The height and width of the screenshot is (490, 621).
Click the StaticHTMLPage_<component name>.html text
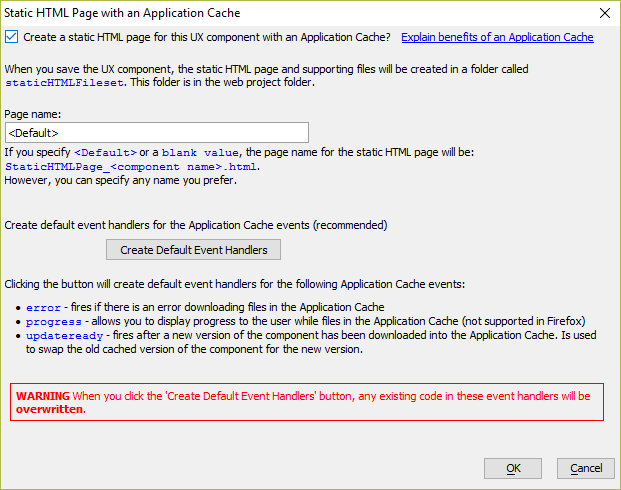131,167
